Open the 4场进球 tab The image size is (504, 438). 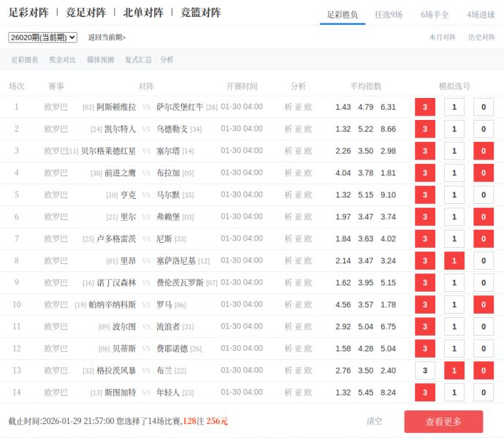point(481,14)
